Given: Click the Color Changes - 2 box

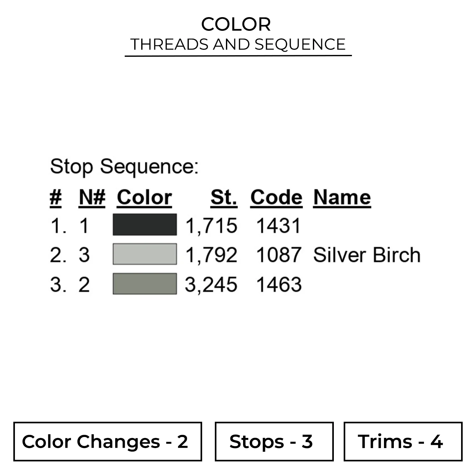Looking at the screenshot, I should 108,441.
